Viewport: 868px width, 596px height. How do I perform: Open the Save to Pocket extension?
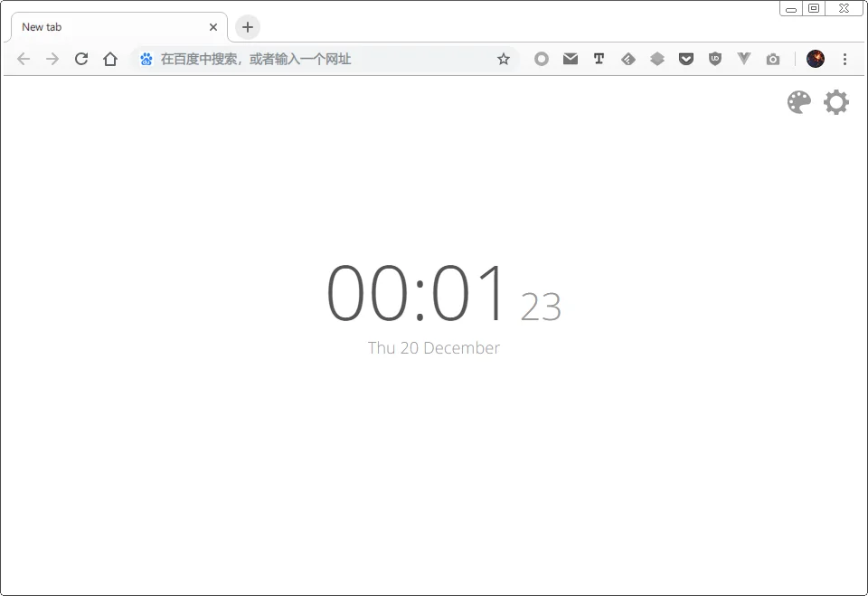(x=686, y=58)
